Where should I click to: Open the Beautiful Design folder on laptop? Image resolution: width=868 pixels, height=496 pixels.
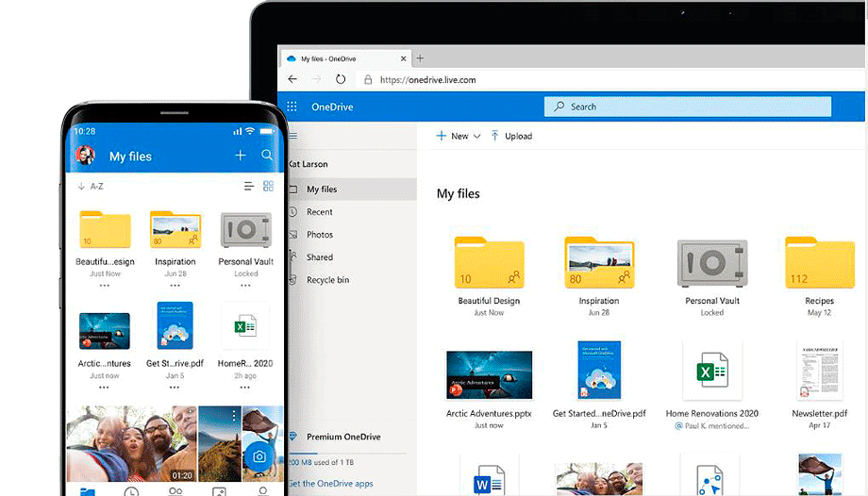(x=489, y=262)
